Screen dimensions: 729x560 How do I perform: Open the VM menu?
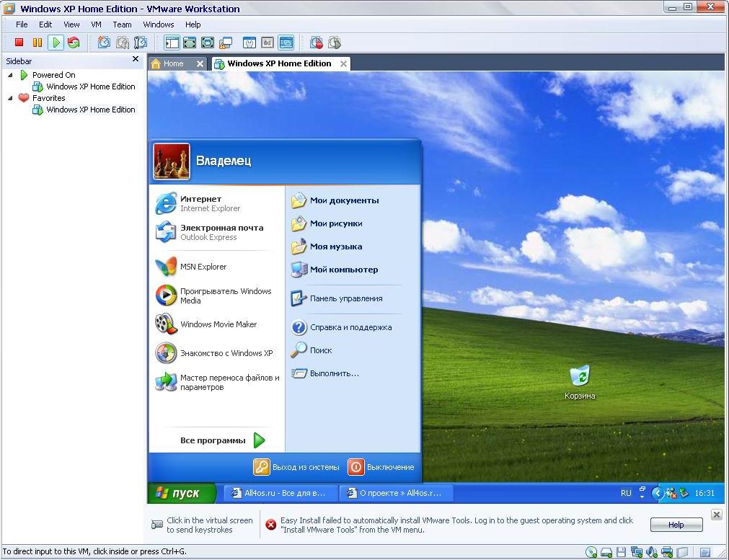(x=96, y=25)
